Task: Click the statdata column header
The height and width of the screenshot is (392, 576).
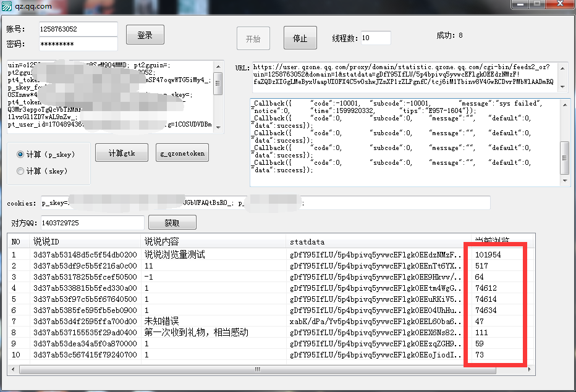Action: click(378, 241)
